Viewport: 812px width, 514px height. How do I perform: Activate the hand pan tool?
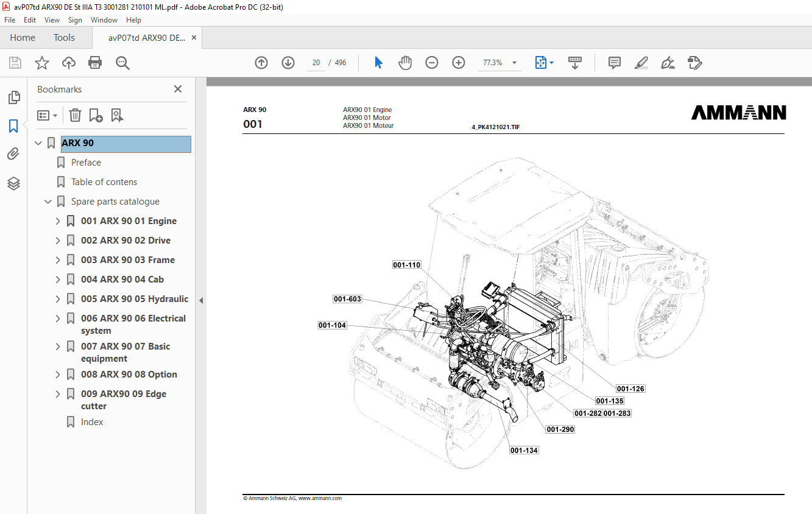coord(405,63)
